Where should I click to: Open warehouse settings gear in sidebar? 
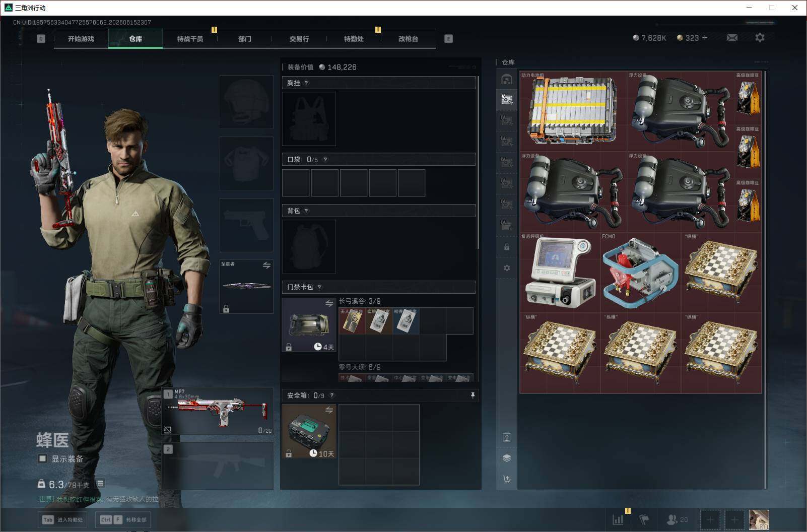pyautogui.click(x=507, y=268)
